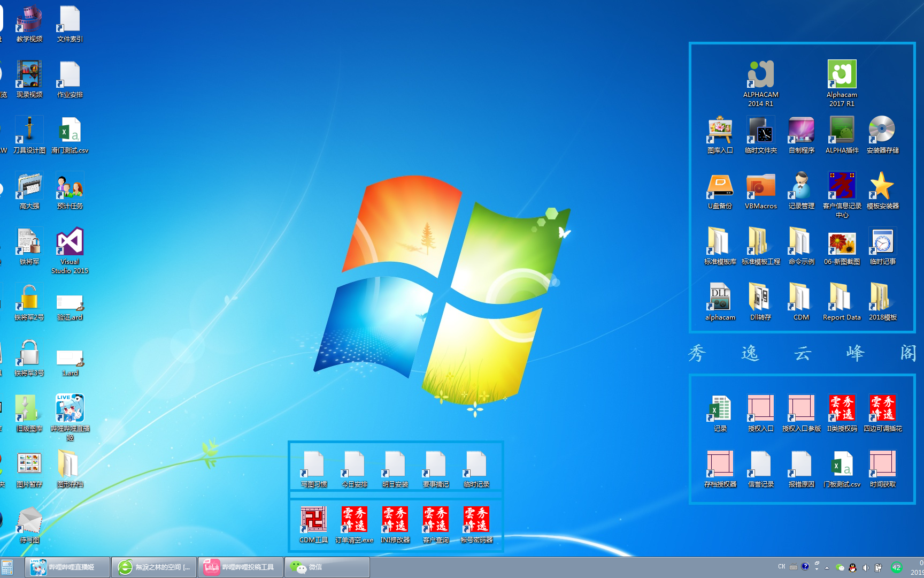Click the 教学视频 film icon
924x578 pixels.
point(29,24)
